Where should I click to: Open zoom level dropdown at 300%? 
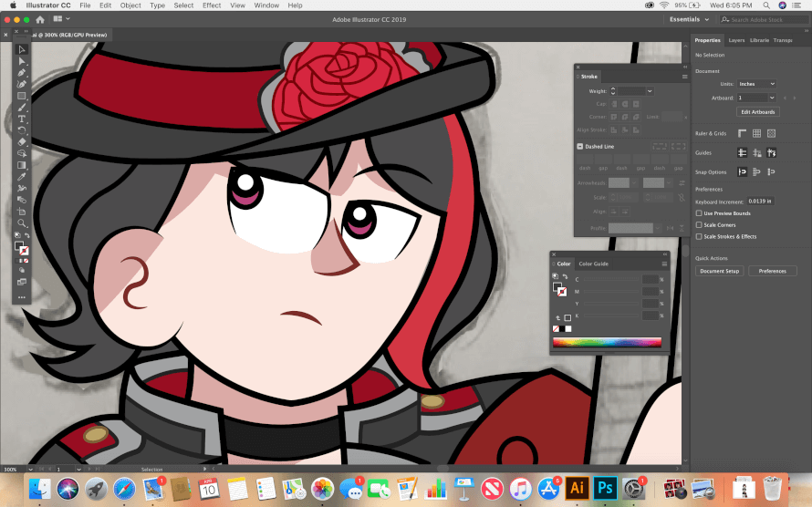pos(30,470)
